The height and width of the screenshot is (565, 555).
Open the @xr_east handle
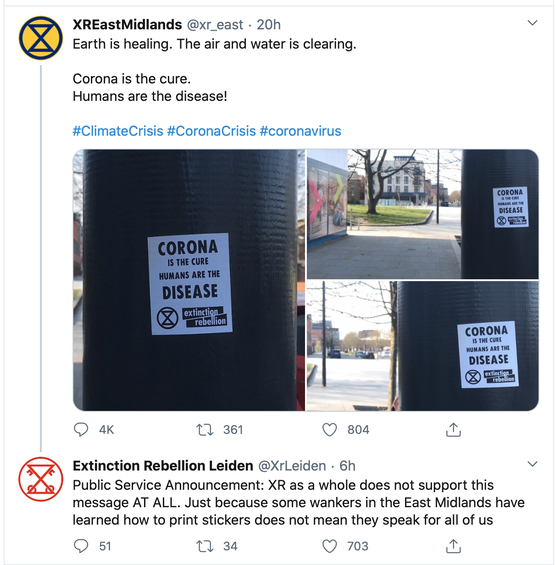pyautogui.click(x=215, y=25)
